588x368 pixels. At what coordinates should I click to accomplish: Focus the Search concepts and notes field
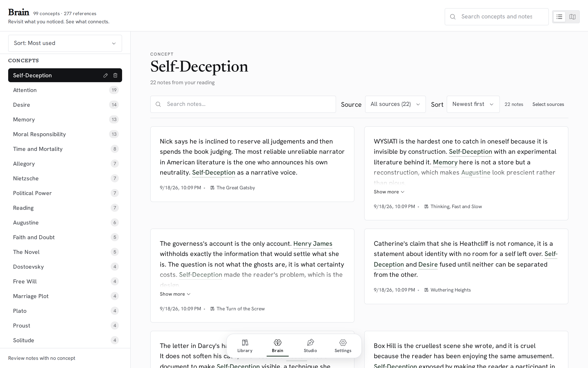coord(497,17)
